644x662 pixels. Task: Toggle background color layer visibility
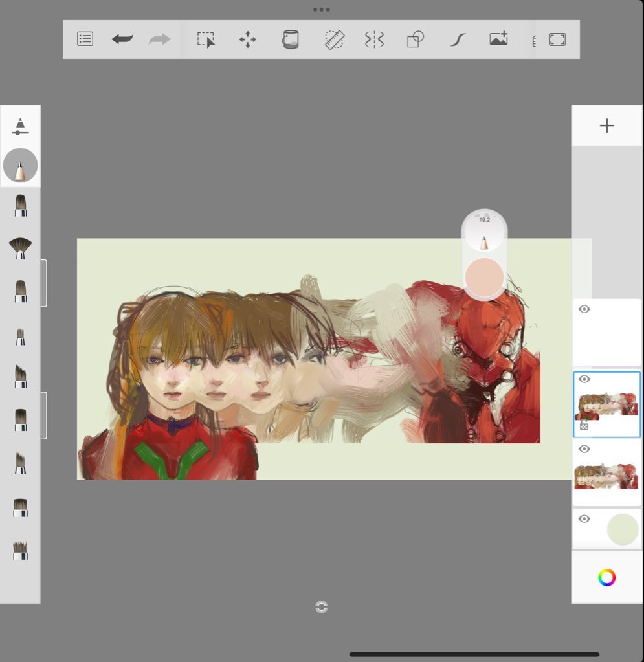point(584,519)
